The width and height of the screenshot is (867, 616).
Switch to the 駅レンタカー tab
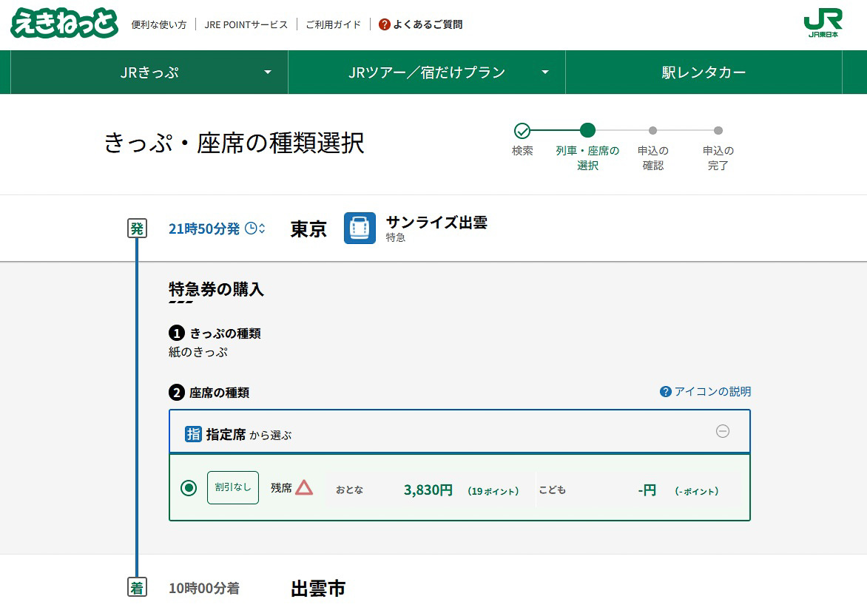point(702,72)
